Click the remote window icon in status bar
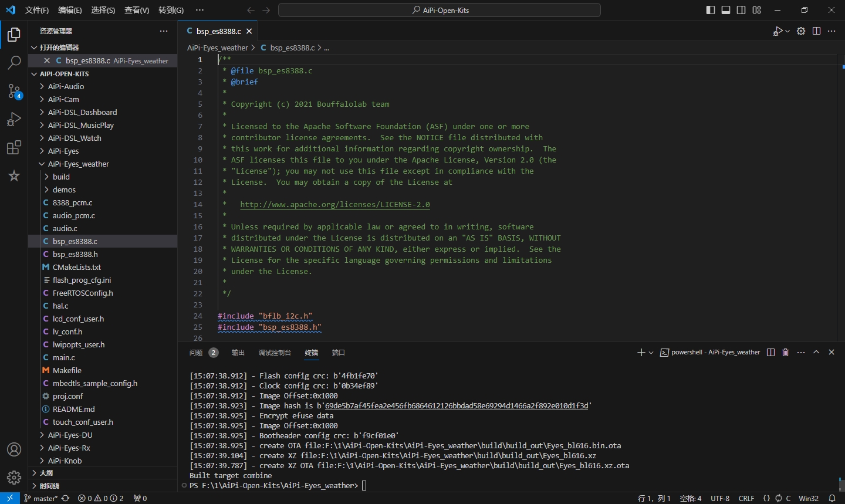Screen dimensions: 845x504 10,498
